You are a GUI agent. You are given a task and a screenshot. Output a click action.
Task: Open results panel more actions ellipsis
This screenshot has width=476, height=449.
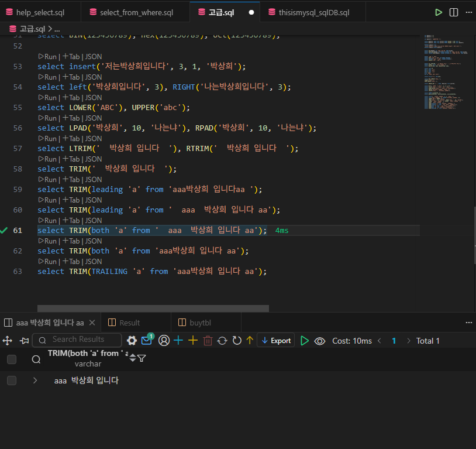click(469, 323)
